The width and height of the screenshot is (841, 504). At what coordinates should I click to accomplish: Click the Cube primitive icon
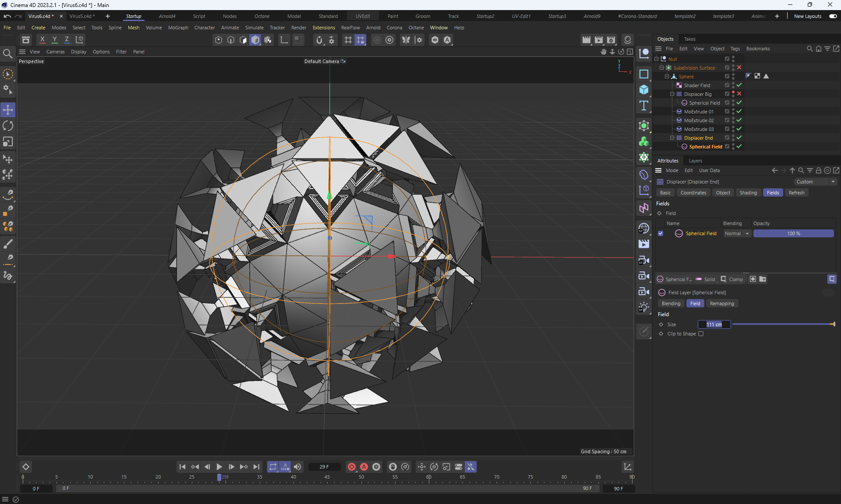[x=644, y=90]
